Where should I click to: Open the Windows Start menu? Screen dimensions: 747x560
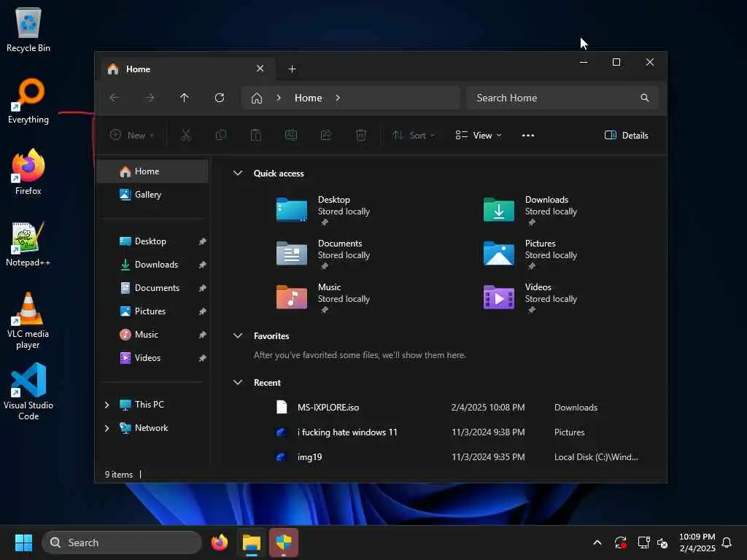click(x=23, y=542)
